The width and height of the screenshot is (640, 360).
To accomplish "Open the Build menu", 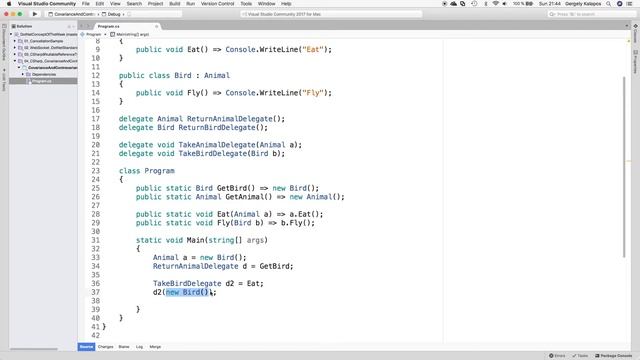I will tap(175, 4).
